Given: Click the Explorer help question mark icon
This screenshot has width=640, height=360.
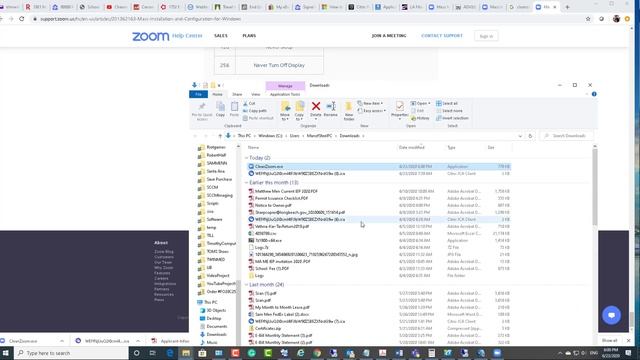Looking at the screenshot, I should (x=594, y=94).
